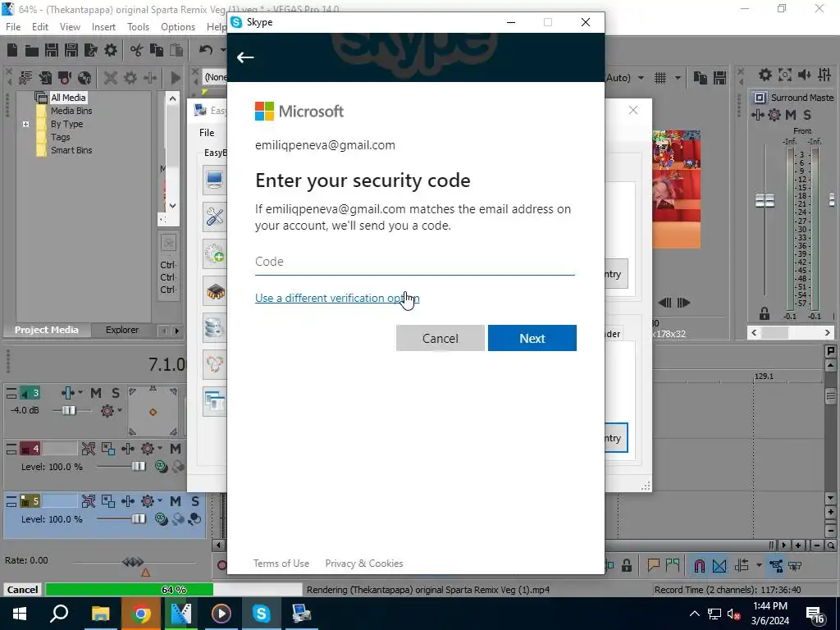Viewport: 840px width, 630px height.
Task: Click the Capture Video icon in Project Media
Action: click(x=65, y=78)
